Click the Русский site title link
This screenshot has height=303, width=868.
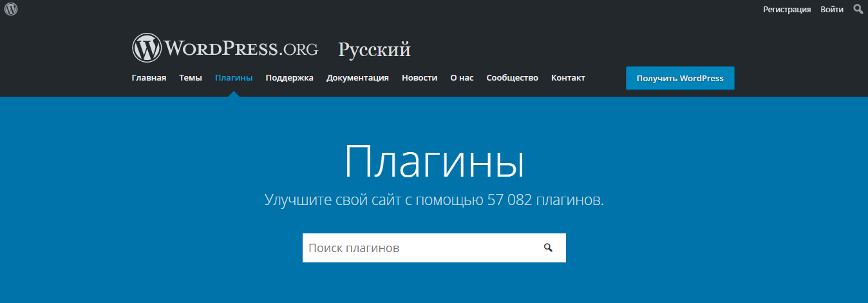(x=374, y=49)
